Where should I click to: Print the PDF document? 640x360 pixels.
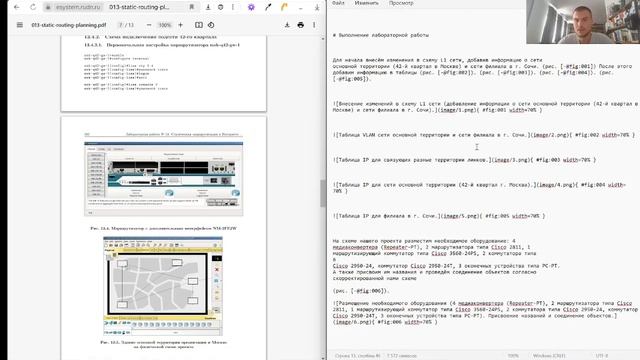click(301, 25)
